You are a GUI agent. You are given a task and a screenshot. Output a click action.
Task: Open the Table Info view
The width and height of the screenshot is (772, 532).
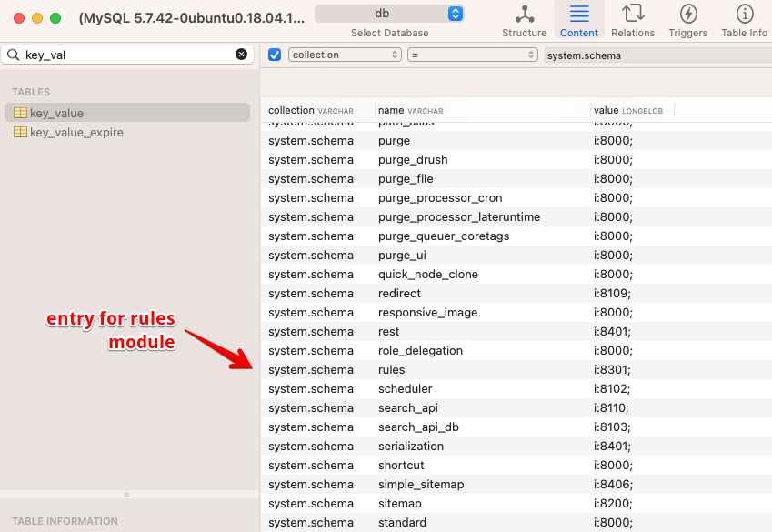pyautogui.click(x=744, y=21)
